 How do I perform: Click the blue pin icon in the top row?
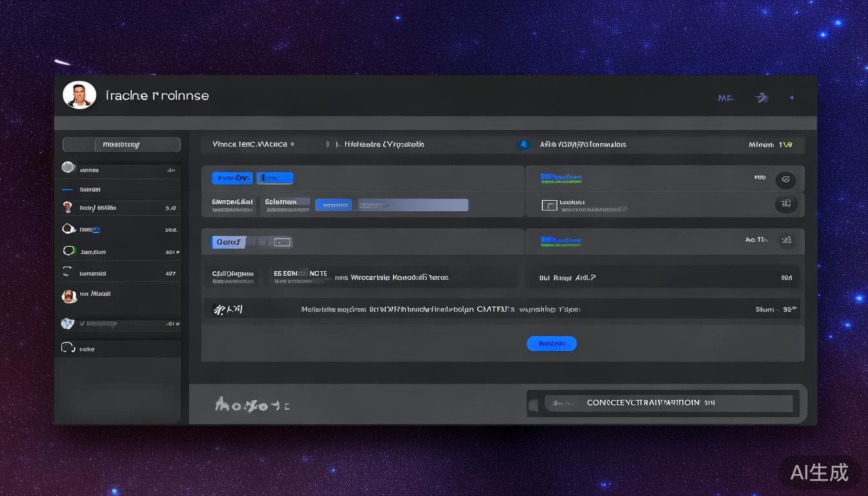(524, 145)
